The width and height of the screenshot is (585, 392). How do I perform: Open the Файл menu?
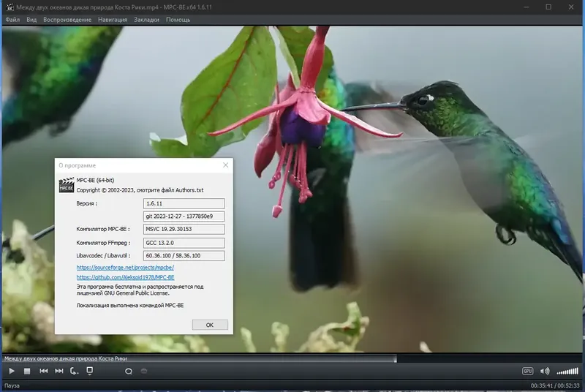coord(12,20)
